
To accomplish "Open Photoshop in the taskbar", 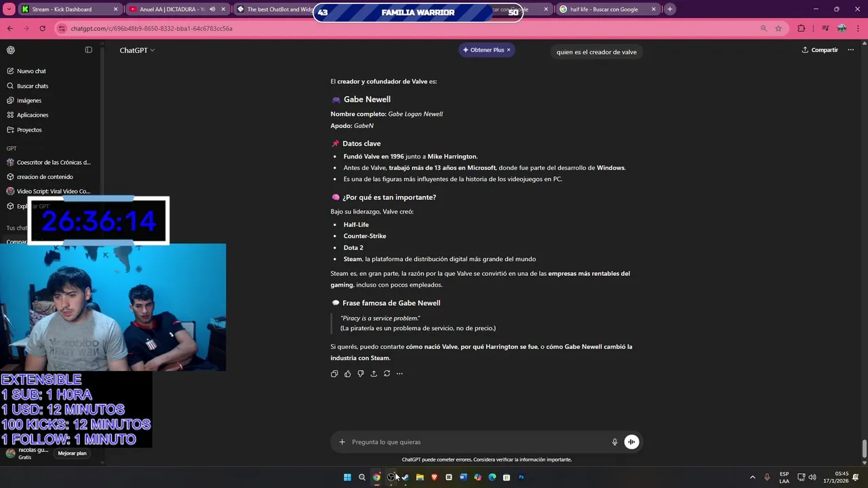I will pyautogui.click(x=521, y=477).
